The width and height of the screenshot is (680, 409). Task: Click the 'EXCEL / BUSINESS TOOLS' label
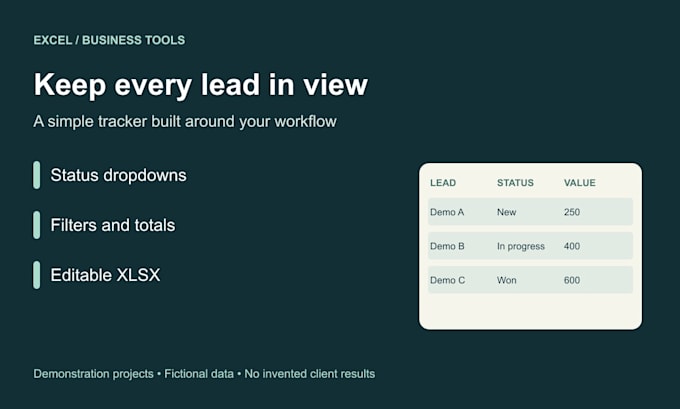109,40
